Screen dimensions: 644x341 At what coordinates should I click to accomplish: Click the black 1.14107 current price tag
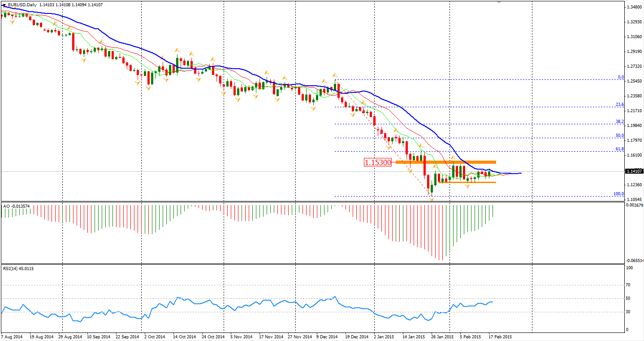point(634,171)
